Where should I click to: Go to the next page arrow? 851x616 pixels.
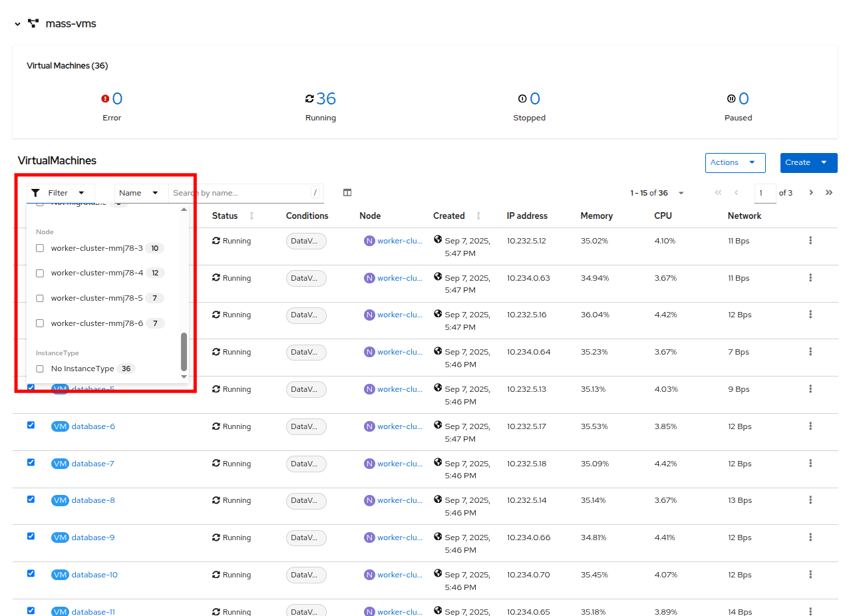point(811,193)
